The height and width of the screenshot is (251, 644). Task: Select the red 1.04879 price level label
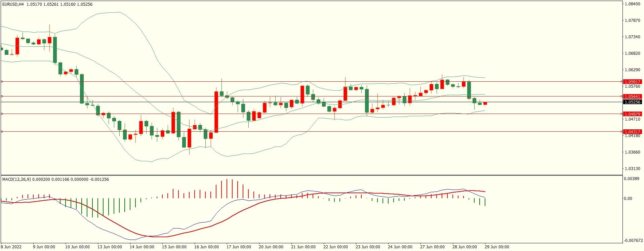coord(632,114)
